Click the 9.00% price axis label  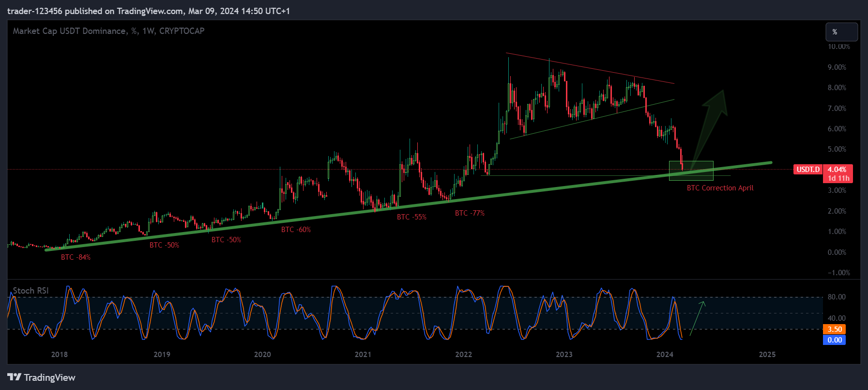(x=837, y=67)
